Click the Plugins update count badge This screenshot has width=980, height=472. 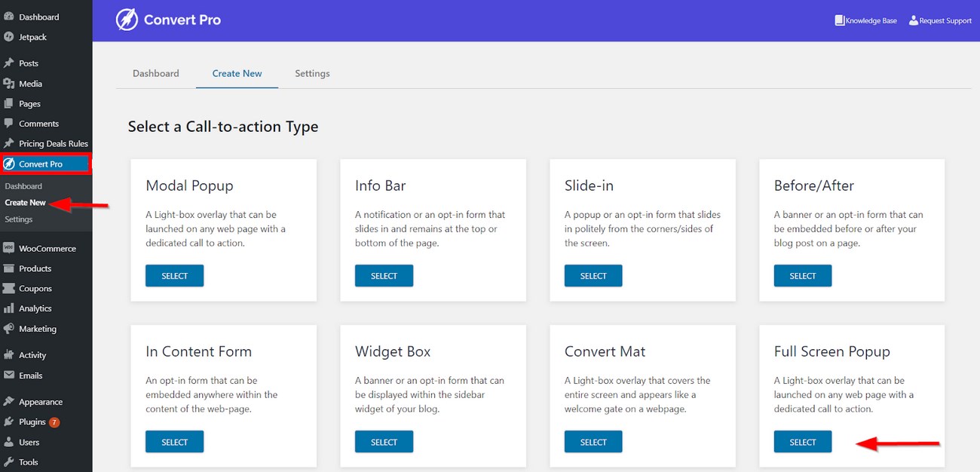(x=54, y=422)
